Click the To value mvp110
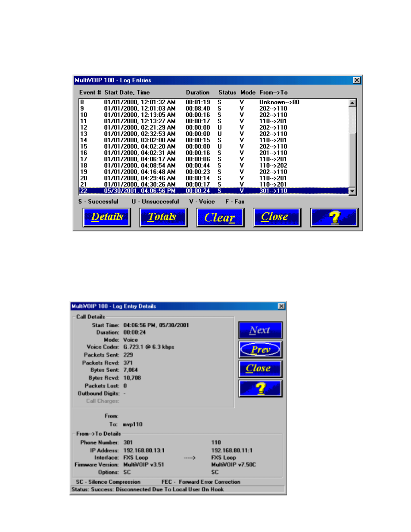The image size is (411, 532). (132, 425)
